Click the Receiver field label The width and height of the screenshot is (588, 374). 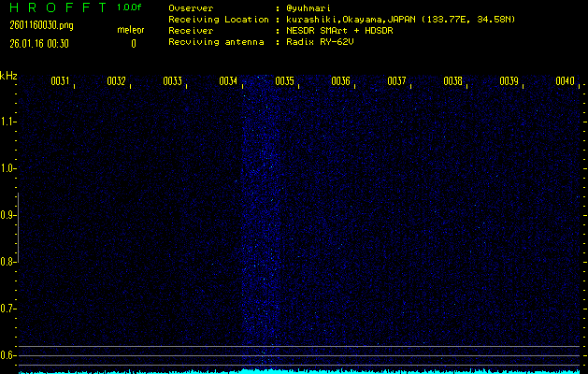(x=191, y=31)
